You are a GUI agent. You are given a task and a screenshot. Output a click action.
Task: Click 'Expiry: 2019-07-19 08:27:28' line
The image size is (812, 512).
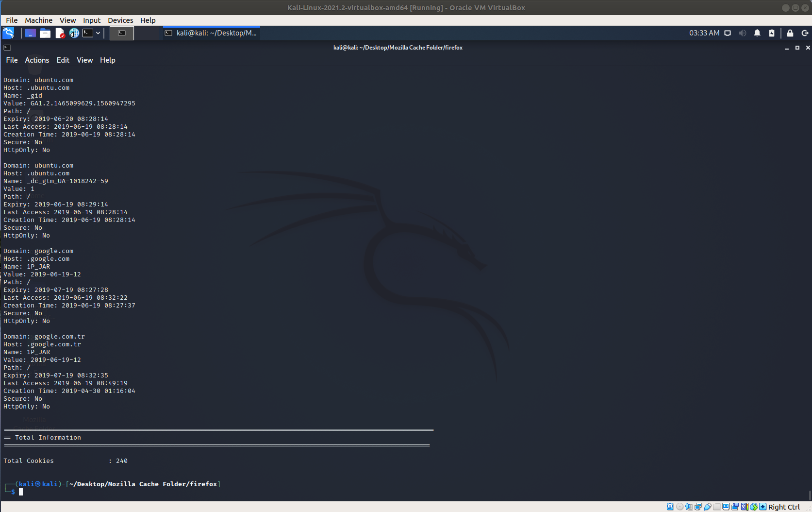(56, 290)
